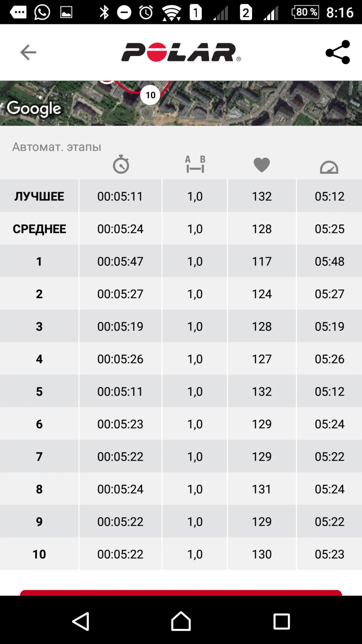
Task: Tap the Polar logo in header
Action: [x=181, y=52]
